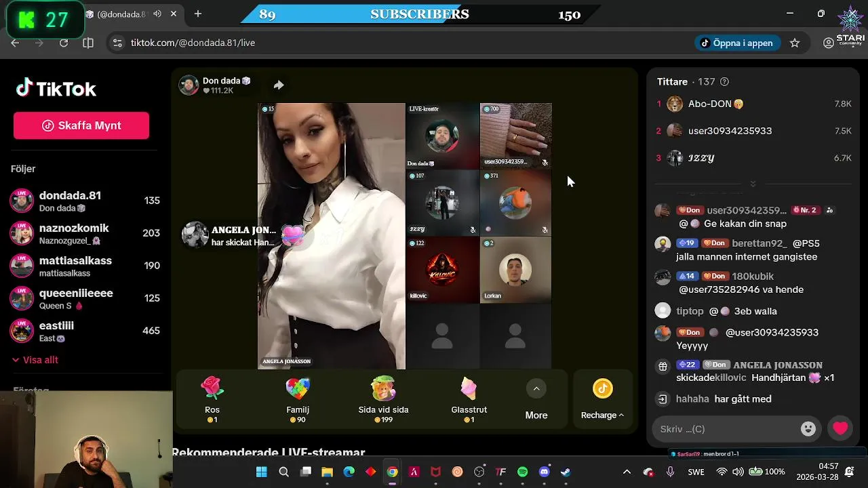Reload the TikTok page
Viewport: 868px width, 488px height.
pos(64,43)
